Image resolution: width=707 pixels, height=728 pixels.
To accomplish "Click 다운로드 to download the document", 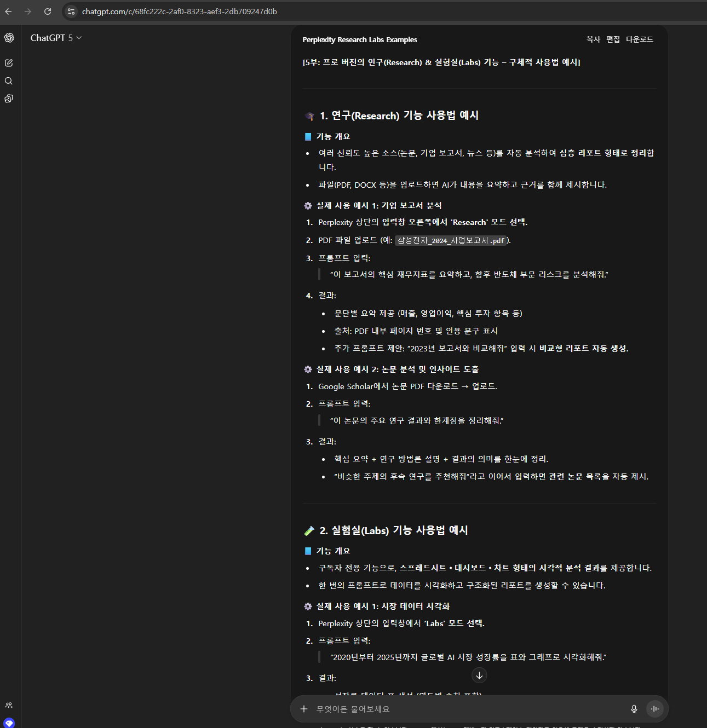I will coord(640,39).
